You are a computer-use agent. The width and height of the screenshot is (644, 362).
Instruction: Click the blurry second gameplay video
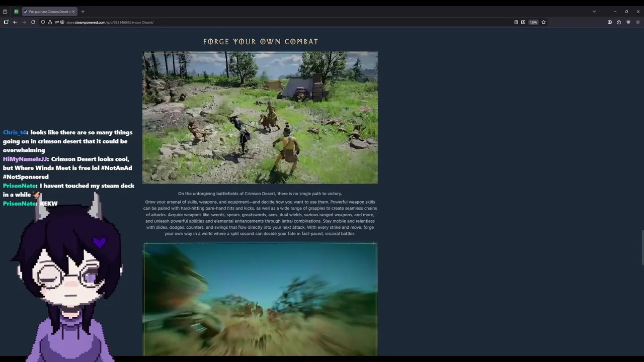(260, 300)
